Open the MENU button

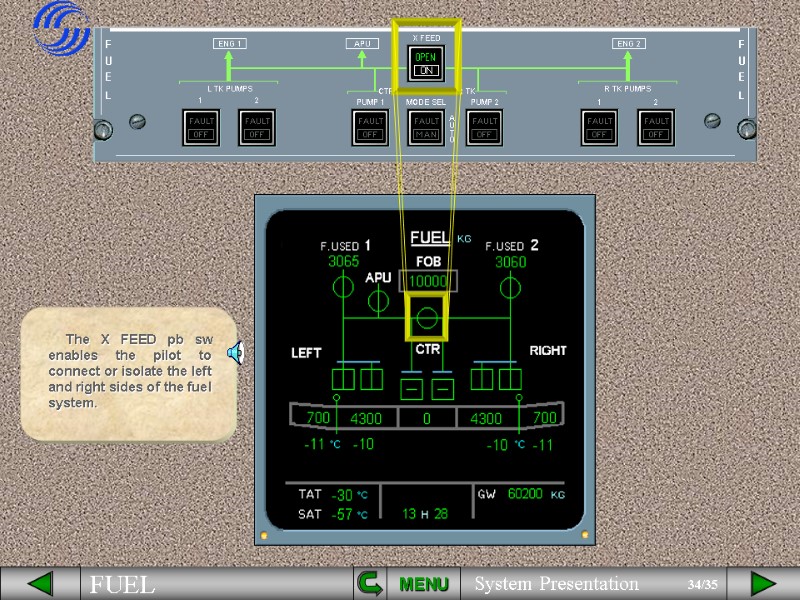click(423, 583)
